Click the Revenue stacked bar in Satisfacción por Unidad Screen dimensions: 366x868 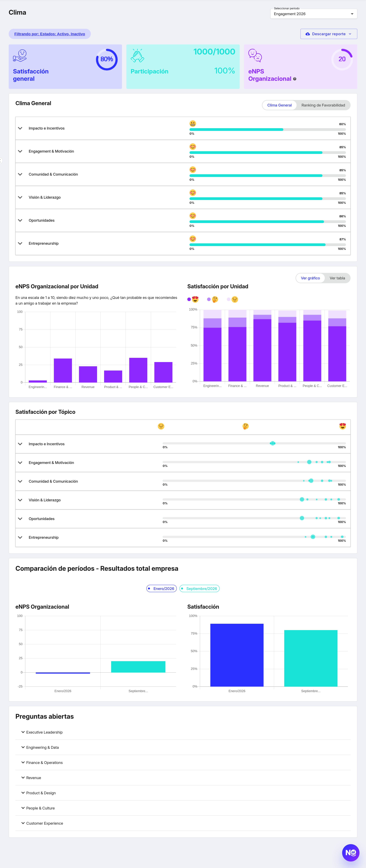[262, 345]
